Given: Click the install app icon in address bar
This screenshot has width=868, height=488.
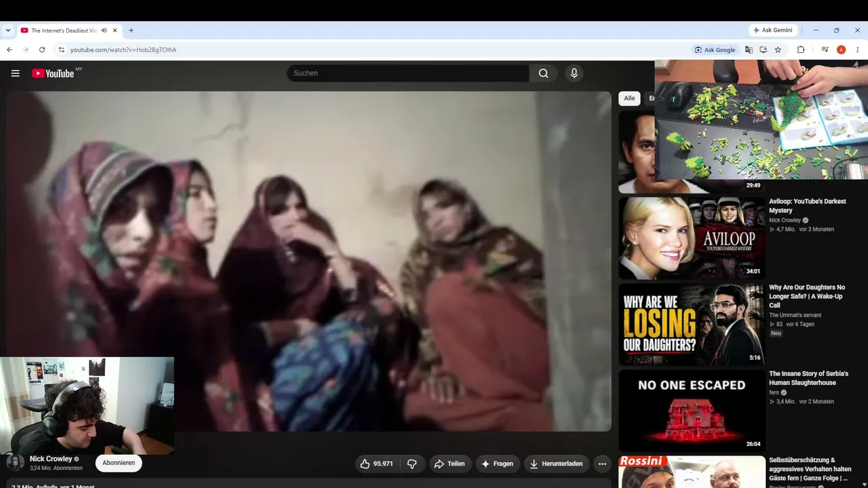Looking at the screenshot, I should [x=763, y=49].
